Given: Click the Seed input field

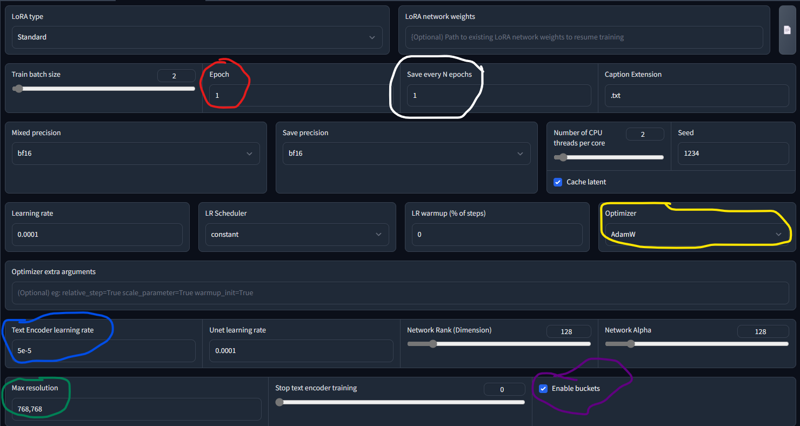Looking at the screenshot, I should coord(733,154).
